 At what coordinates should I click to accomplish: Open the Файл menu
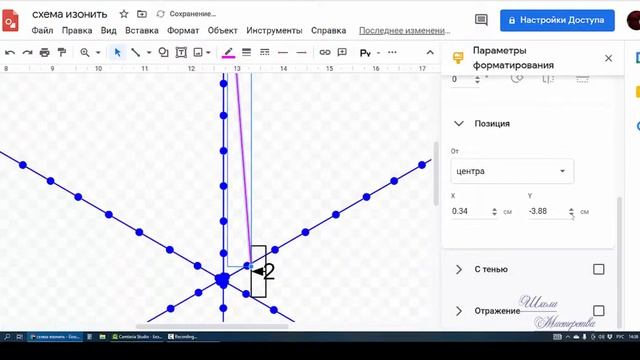coord(42,31)
